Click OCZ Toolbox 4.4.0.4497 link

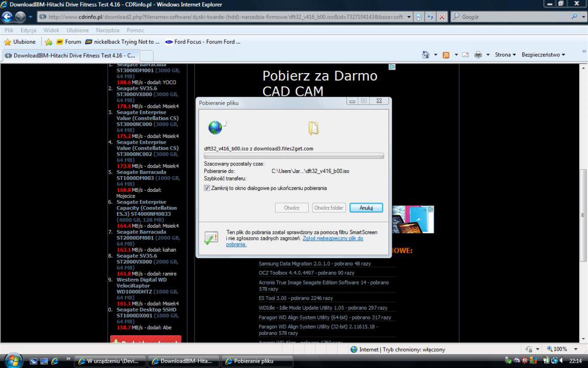(x=306, y=273)
